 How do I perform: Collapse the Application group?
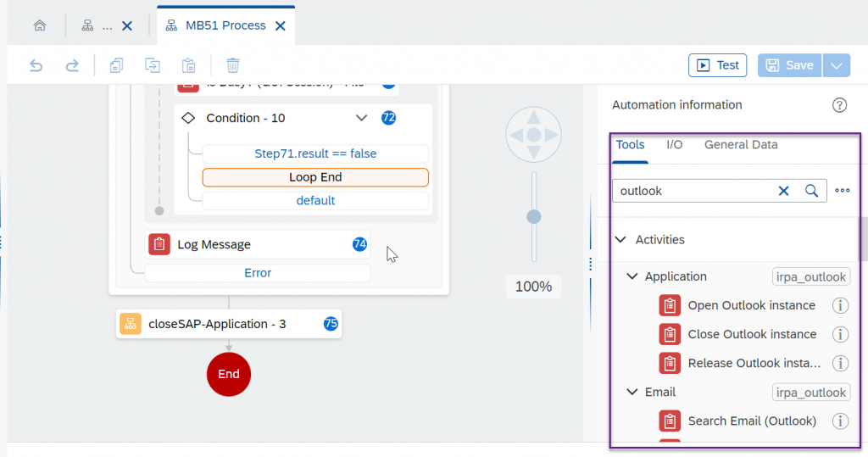pyautogui.click(x=632, y=276)
